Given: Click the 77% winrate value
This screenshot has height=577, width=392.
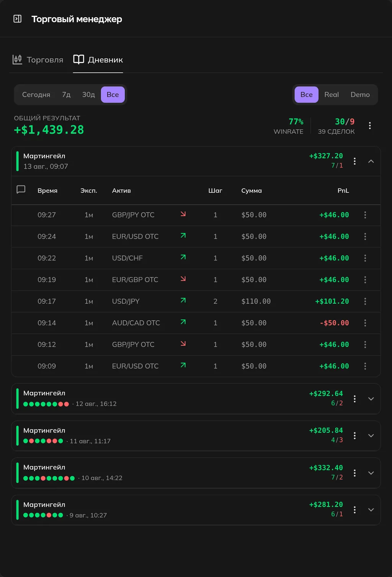Looking at the screenshot, I should 296,122.
